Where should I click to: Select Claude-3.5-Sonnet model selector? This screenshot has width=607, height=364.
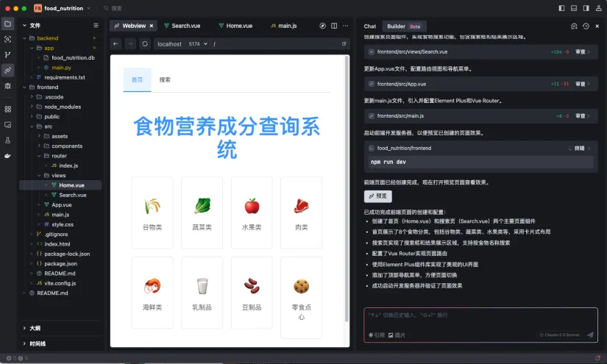(559, 335)
